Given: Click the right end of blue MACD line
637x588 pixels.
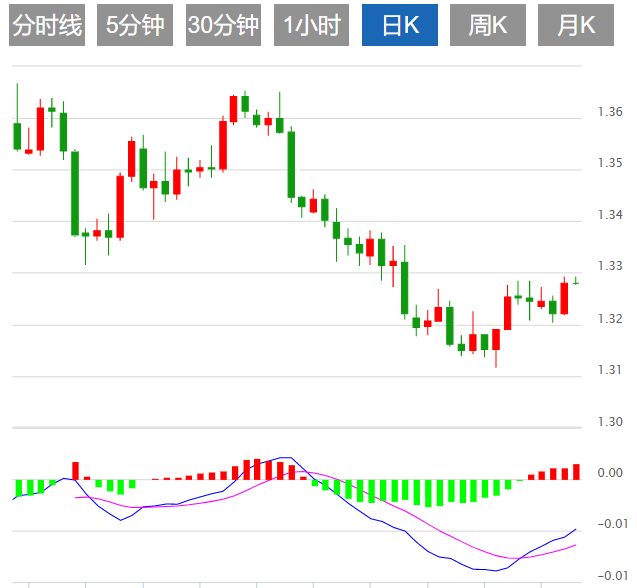Looking at the screenshot, I should 576,529.
